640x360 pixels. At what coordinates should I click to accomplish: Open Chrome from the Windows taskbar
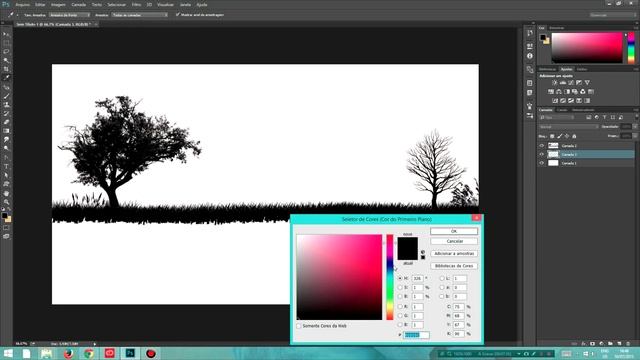tap(89, 353)
